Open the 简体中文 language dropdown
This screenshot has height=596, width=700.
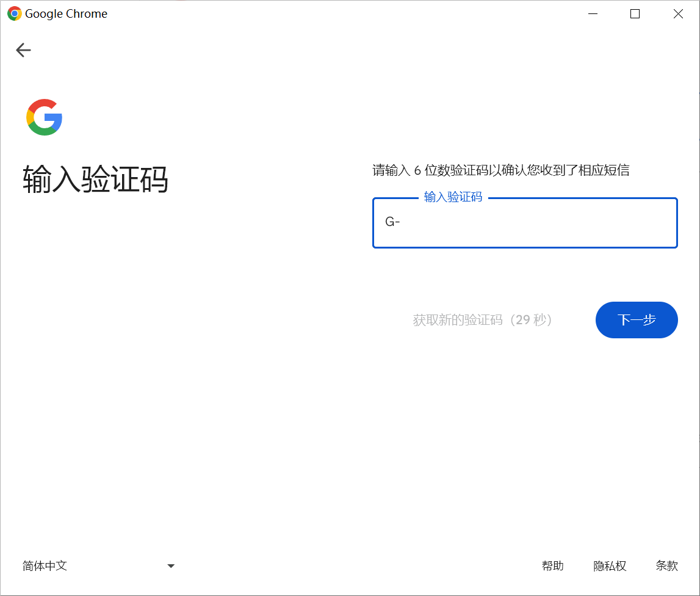point(98,565)
